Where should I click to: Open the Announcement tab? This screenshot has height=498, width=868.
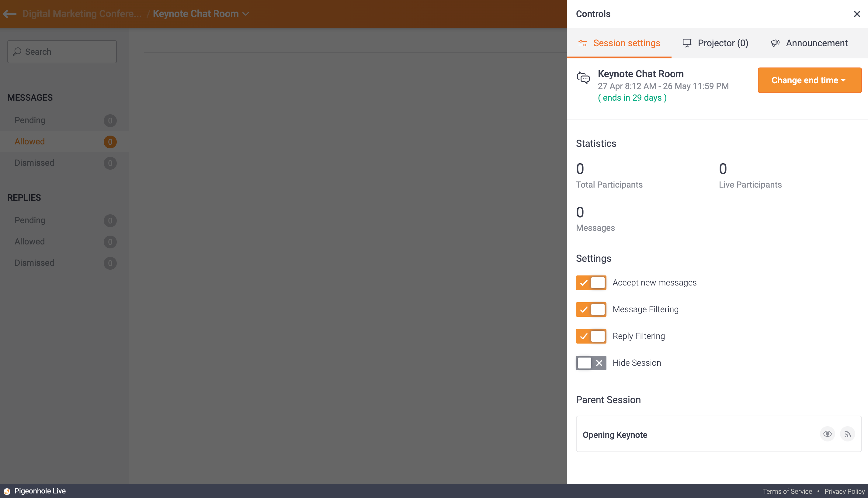coord(810,43)
